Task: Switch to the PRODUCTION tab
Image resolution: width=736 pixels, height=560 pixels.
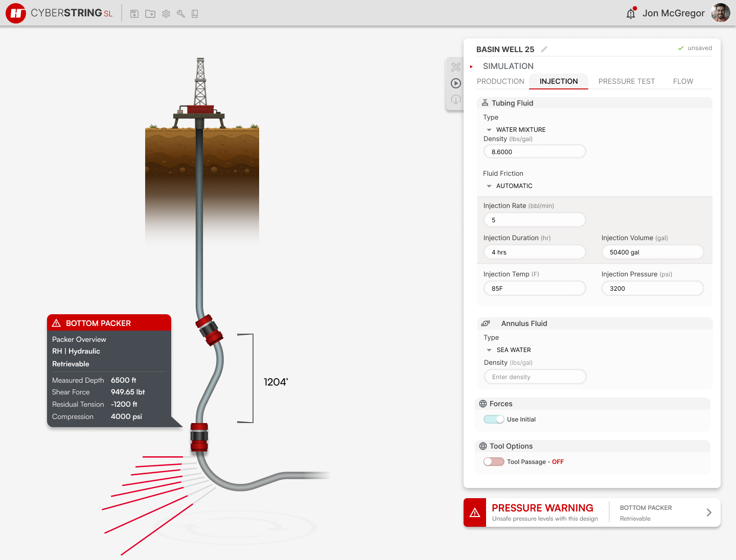Action: [x=500, y=81]
